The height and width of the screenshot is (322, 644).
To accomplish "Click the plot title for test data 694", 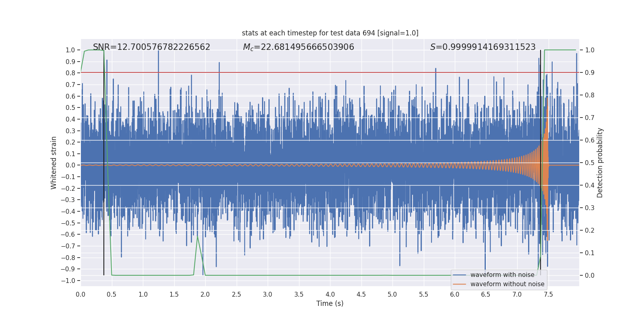I will pos(330,33).
